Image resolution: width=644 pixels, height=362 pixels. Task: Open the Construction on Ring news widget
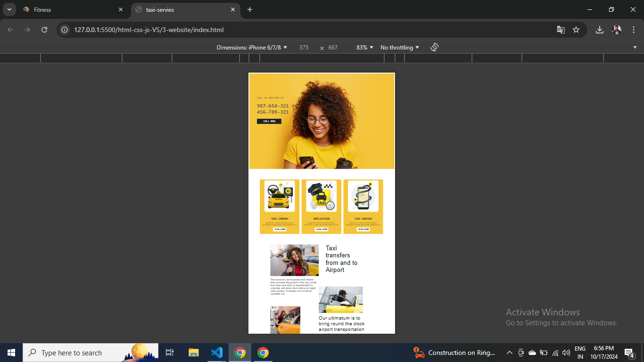pos(454,353)
